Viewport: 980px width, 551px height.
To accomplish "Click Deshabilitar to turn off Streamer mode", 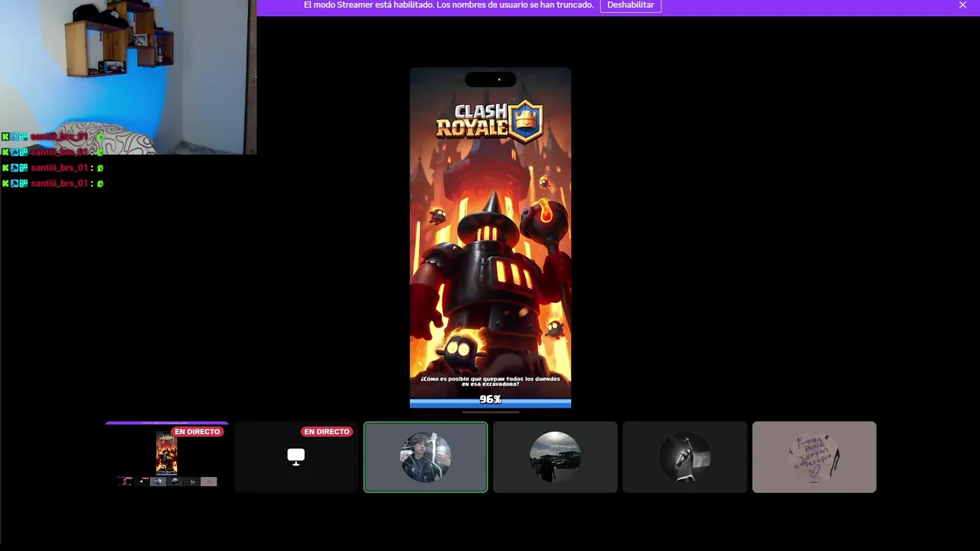I will [x=630, y=5].
